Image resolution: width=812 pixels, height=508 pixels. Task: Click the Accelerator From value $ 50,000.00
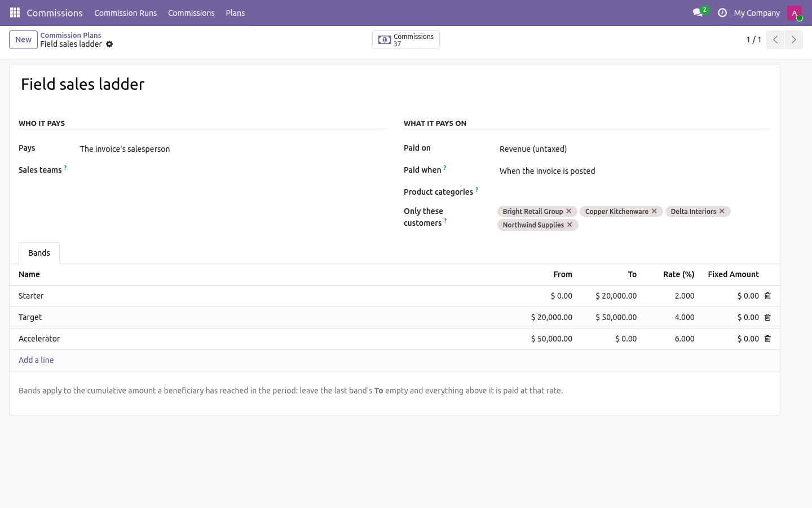pyautogui.click(x=551, y=339)
